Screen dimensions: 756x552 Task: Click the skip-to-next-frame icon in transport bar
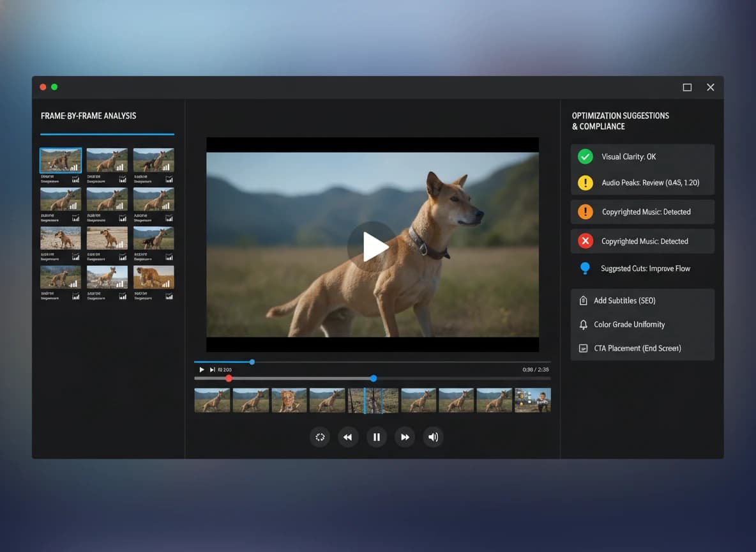click(x=211, y=369)
